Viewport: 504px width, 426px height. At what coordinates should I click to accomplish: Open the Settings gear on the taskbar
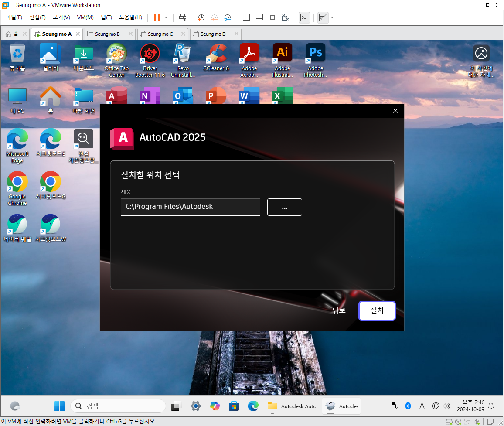[195, 406]
